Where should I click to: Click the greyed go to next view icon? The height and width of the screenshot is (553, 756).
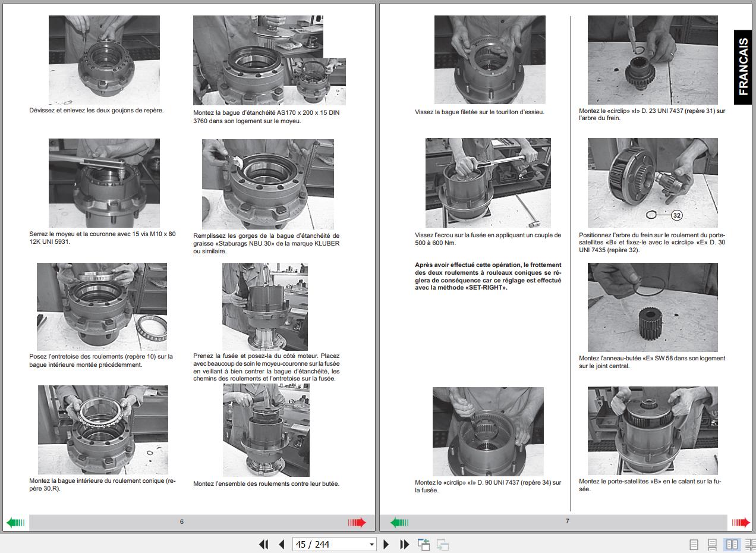coord(442,544)
